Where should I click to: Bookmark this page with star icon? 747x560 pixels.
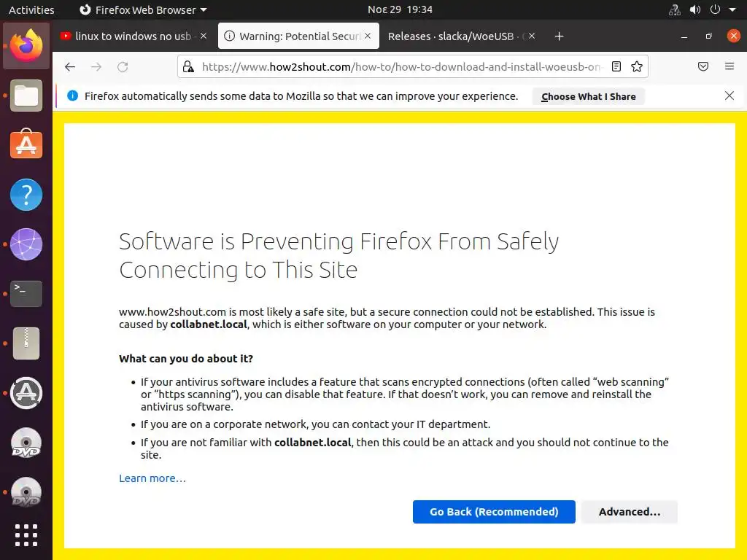point(637,66)
